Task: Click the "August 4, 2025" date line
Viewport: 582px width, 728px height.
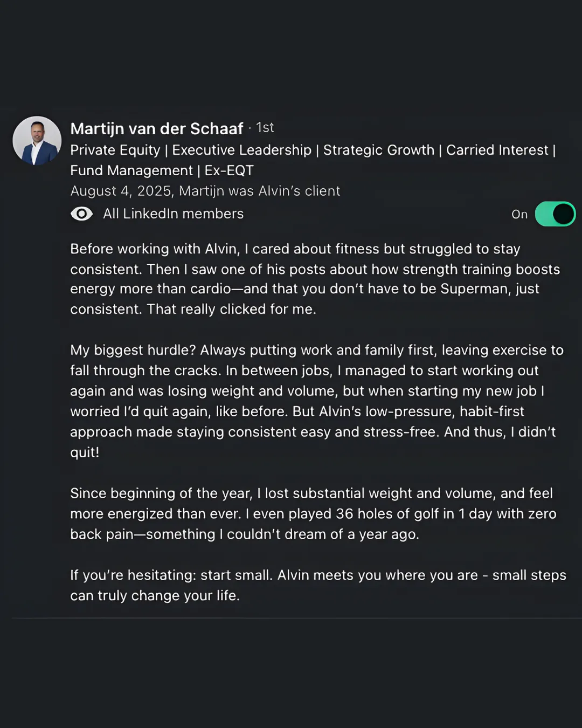Action: 205,191
